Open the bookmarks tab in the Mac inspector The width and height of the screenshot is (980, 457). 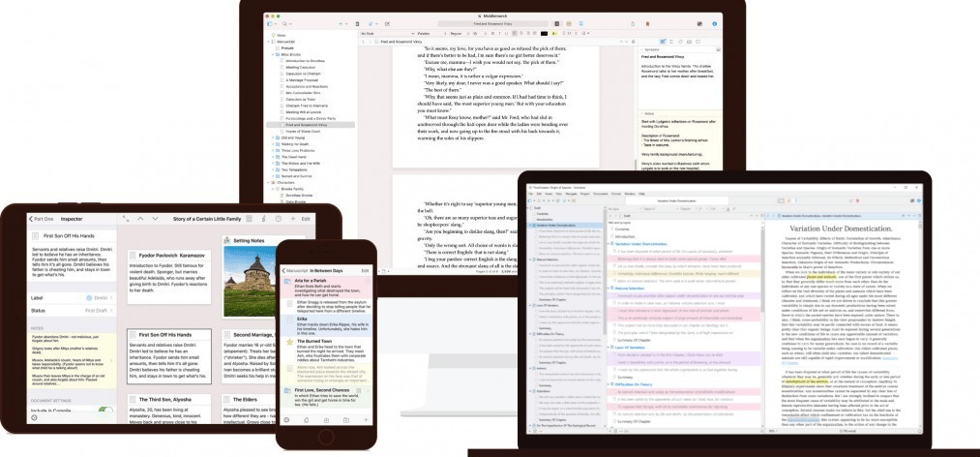671,42
